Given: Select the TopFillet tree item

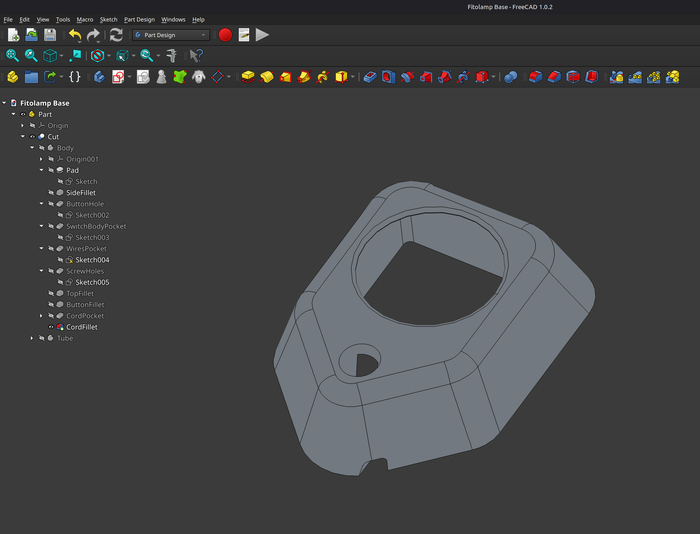Looking at the screenshot, I should tap(79, 294).
